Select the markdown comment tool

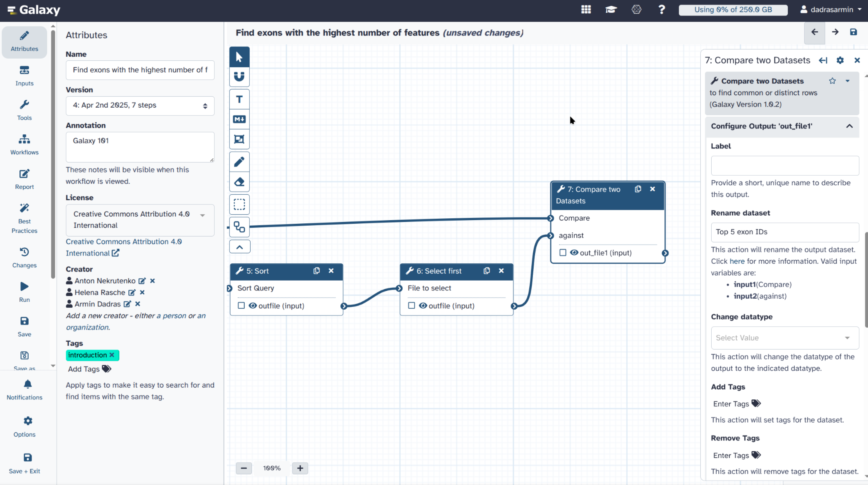[x=239, y=119]
